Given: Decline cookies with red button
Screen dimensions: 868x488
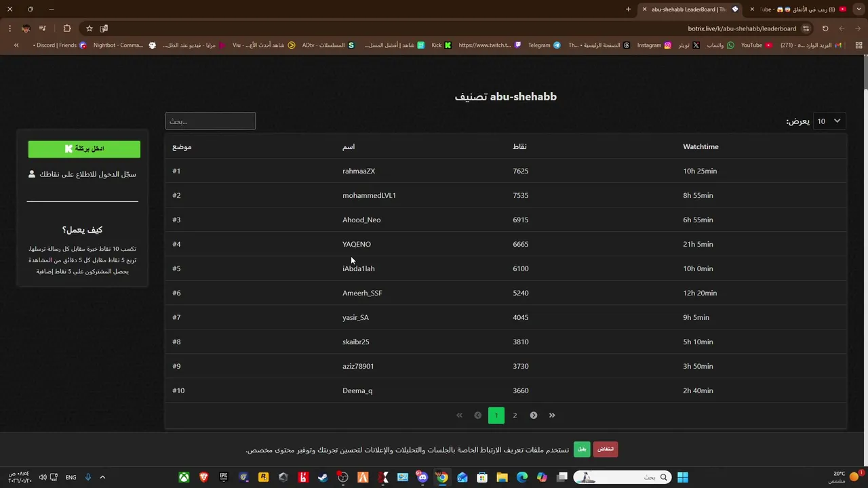Looking at the screenshot, I should click(606, 449).
